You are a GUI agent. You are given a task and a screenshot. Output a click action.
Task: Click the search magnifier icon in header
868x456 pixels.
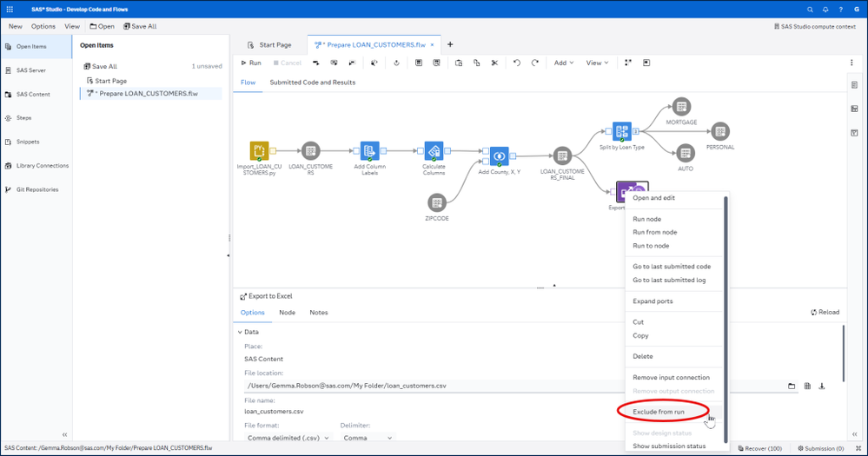pyautogui.click(x=810, y=10)
